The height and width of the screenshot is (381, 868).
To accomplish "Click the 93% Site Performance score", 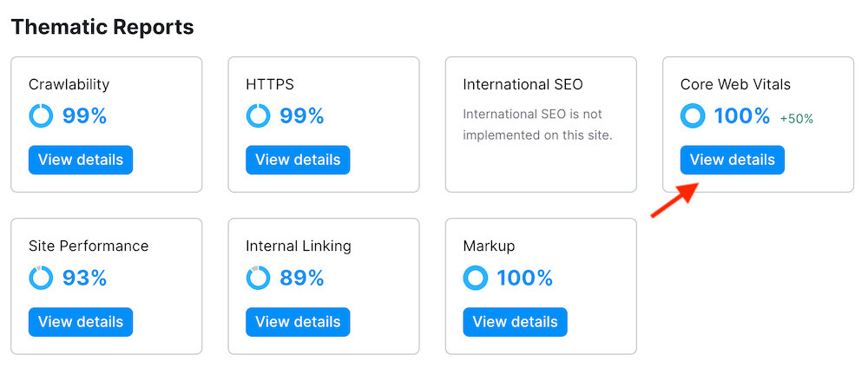I will [x=84, y=278].
